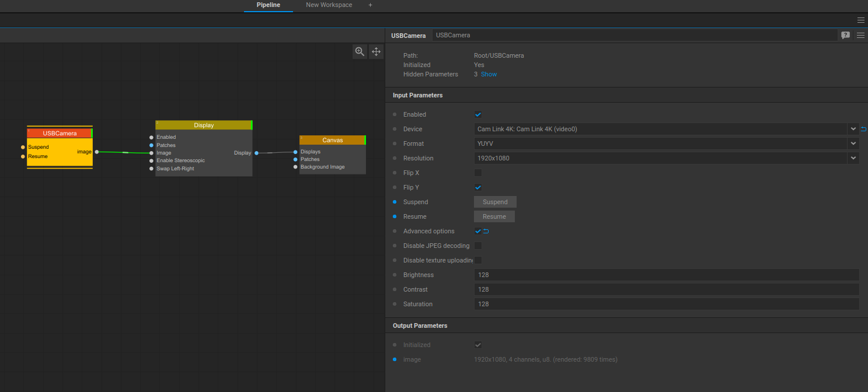
Task: Select the pan/move arrows tool in the graph
Action: coord(376,51)
